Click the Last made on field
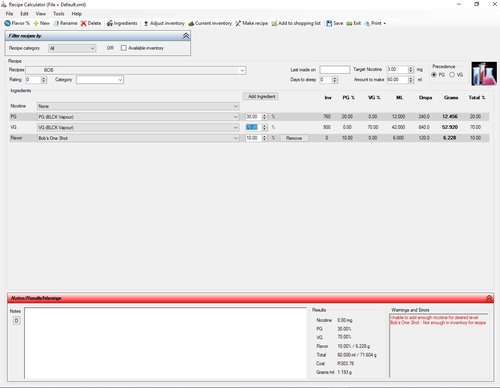The height and width of the screenshot is (388, 500). pyautogui.click(x=335, y=70)
